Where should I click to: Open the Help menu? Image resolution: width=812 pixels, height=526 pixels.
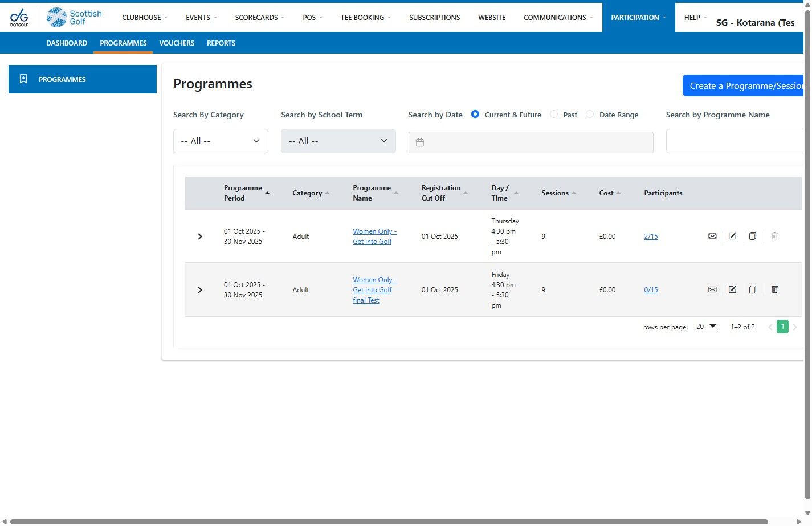(x=695, y=18)
